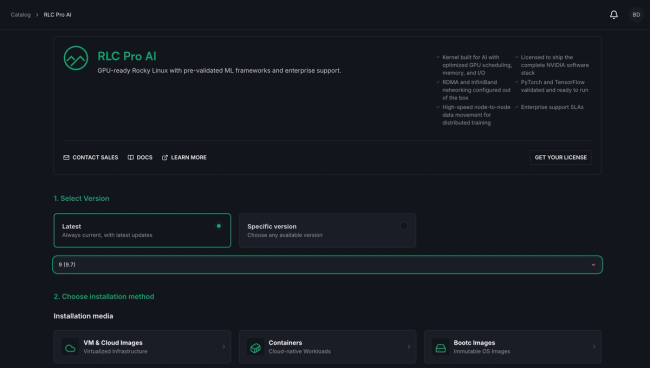Click the 'Licensed to ship the complete NVIDIA' text
This screenshot has width=650, height=368.
pos(555,65)
